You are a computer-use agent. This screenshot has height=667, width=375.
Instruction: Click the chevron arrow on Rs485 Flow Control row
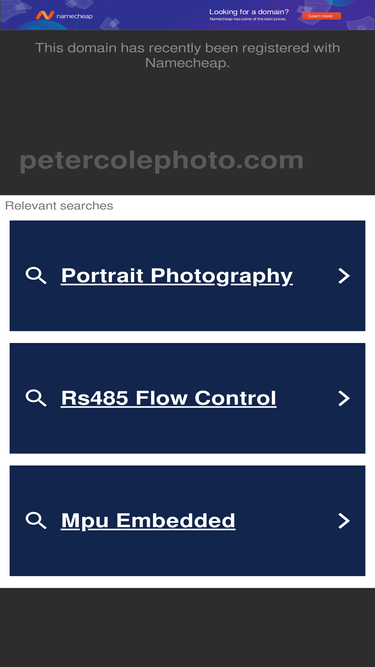coord(344,398)
